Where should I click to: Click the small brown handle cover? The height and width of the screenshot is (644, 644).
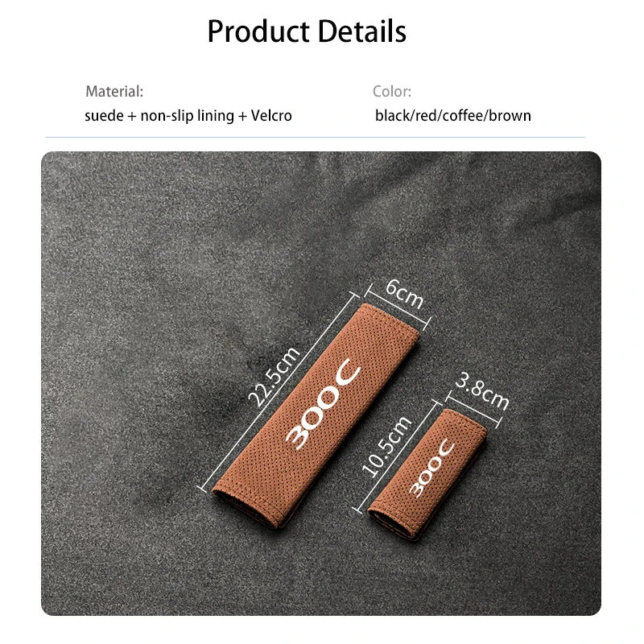click(427, 474)
